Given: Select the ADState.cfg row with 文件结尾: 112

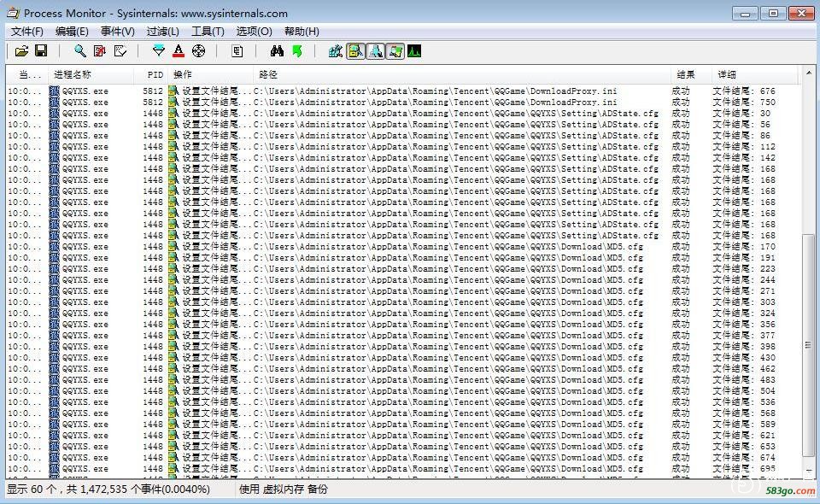Looking at the screenshot, I should (402, 146).
